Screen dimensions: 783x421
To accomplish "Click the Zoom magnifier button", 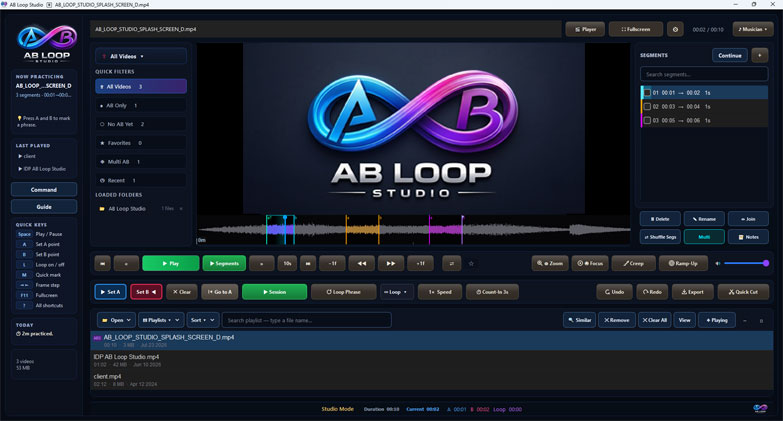I will coord(550,263).
